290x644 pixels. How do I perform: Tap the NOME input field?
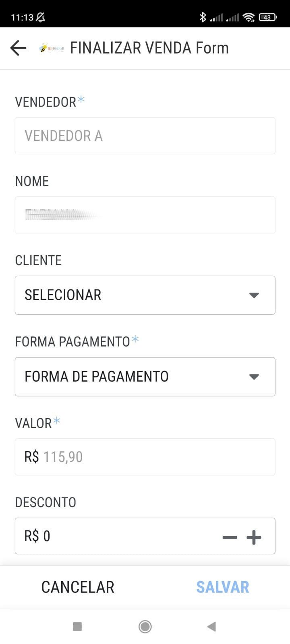[145, 215]
